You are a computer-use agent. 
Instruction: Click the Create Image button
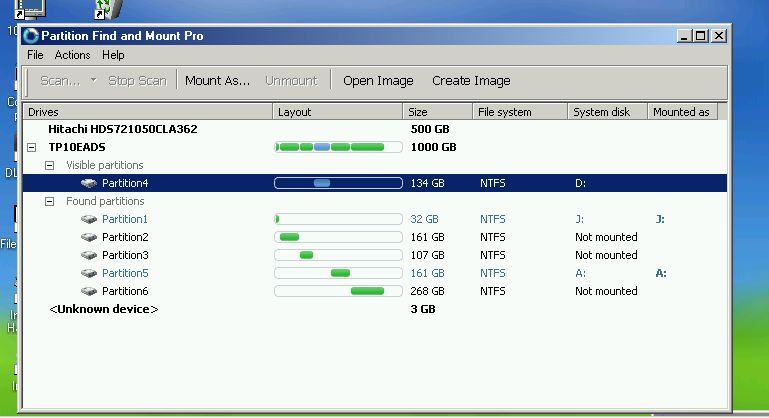471,80
